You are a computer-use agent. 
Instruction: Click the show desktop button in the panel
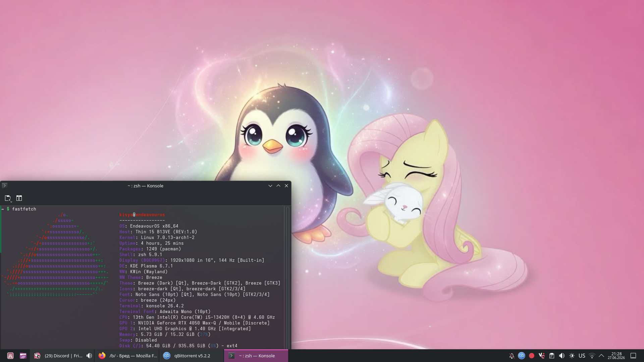coord(633,356)
